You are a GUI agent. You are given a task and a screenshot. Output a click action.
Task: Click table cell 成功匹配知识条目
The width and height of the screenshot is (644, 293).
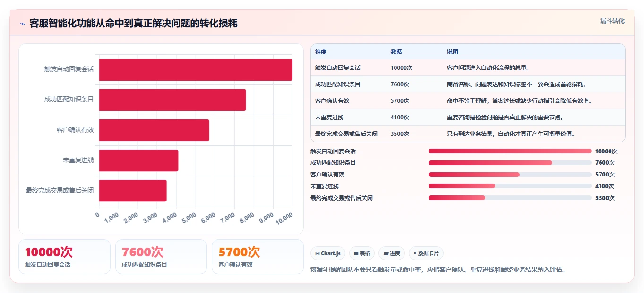[338, 84]
